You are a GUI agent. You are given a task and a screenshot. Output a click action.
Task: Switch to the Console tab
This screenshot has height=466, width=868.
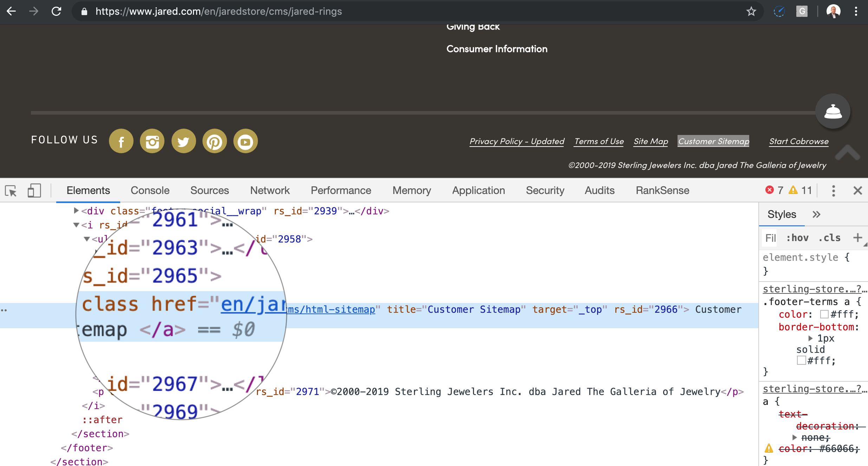pos(150,190)
